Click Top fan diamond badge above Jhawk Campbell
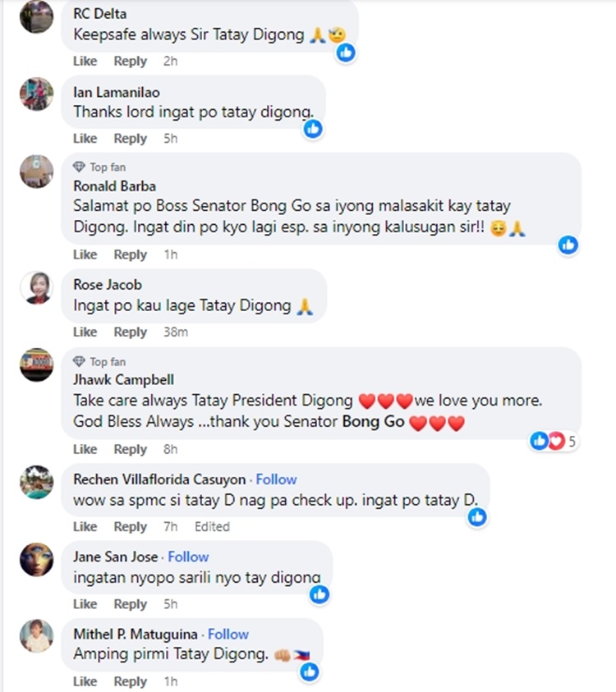The image size is (616, 692). [x=80, y=362]
